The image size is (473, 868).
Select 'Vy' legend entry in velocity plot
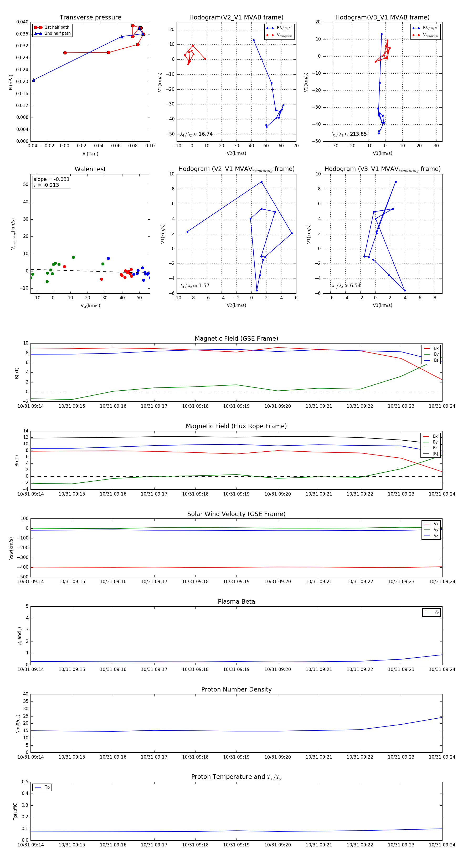point(431,530)
